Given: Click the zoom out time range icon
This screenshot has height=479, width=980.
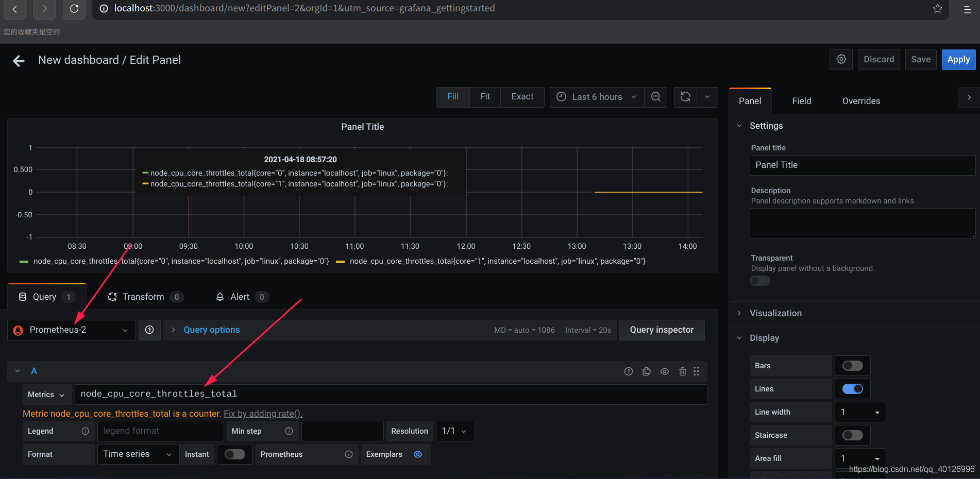Looking at the screenshot, I should (x=655, y=97).
